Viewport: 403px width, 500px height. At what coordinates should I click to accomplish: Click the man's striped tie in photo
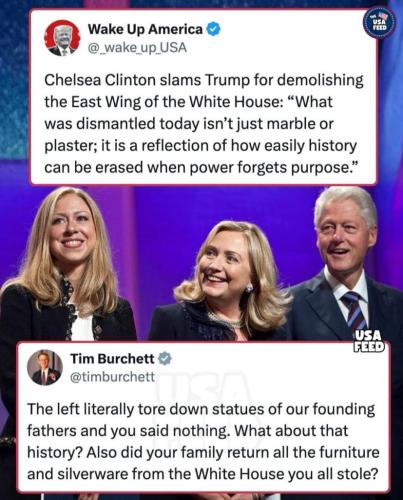tap(354, 310)
